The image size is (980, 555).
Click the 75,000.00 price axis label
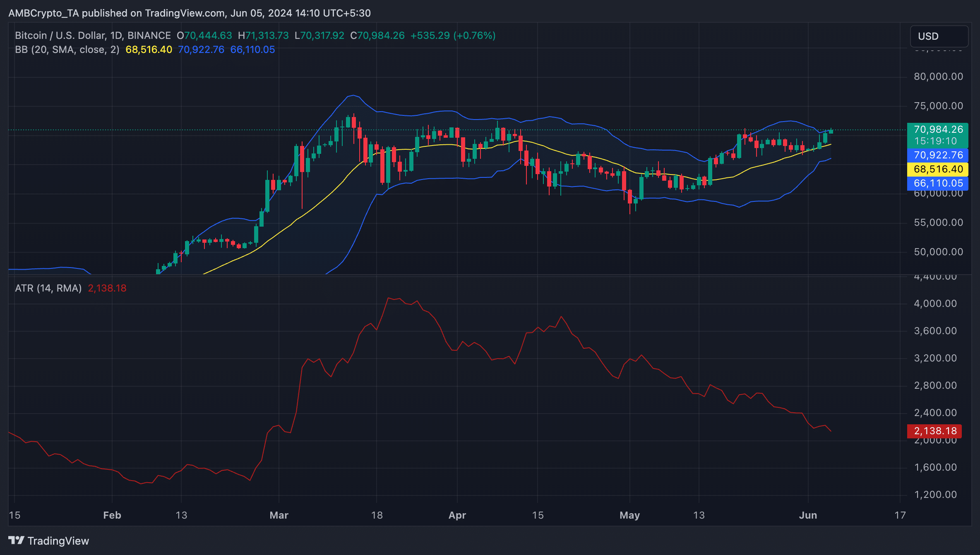(938, 106)
